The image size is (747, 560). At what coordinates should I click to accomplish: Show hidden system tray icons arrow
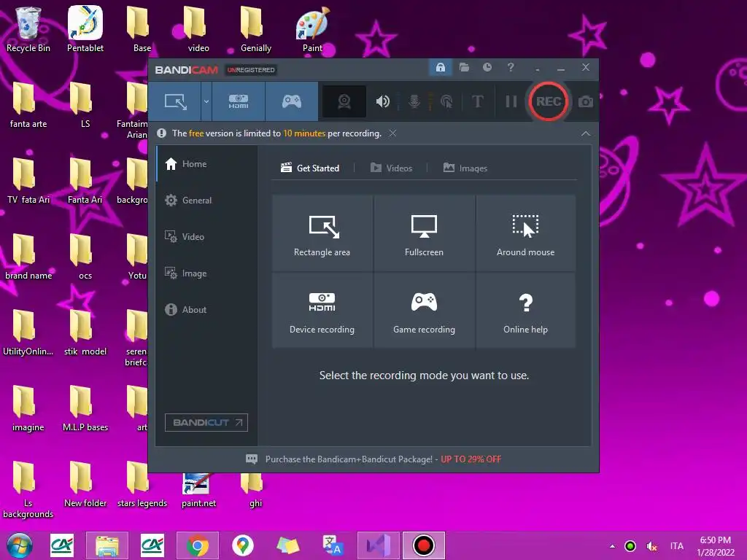click(612, 546)
